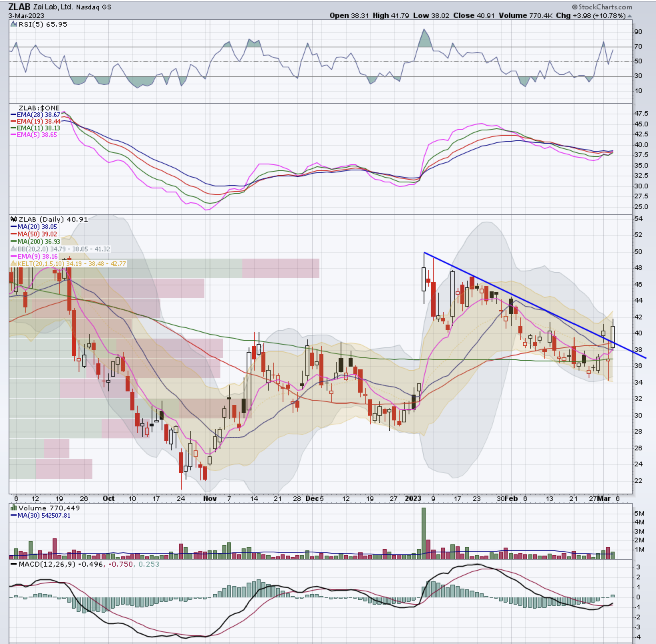
Task: Click the 70 overbought level on RSI axis
Action: tap(638, 46)
